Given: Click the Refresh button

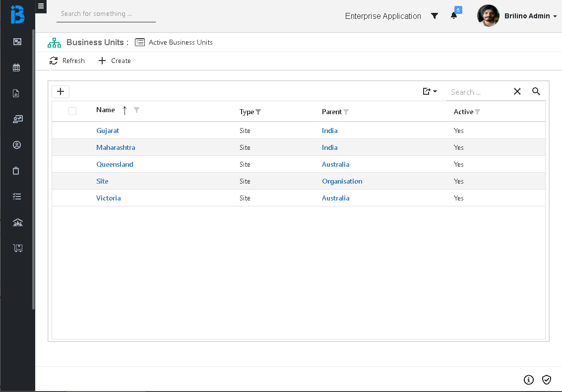Looking at the screenshot, I should click(67, 61).
